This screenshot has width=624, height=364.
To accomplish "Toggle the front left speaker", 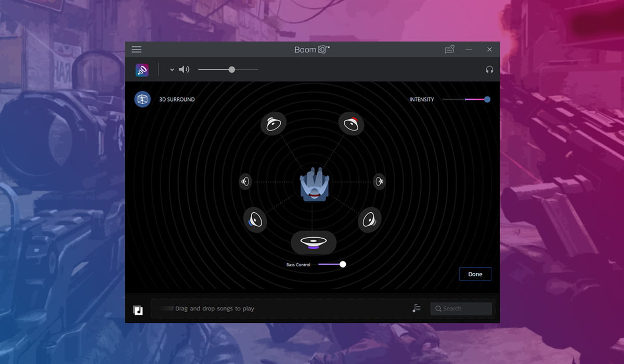I will click(273, 124).
